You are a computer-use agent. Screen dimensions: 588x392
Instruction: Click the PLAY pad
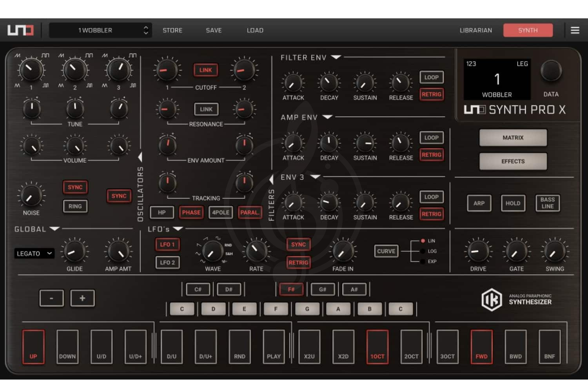274,347
